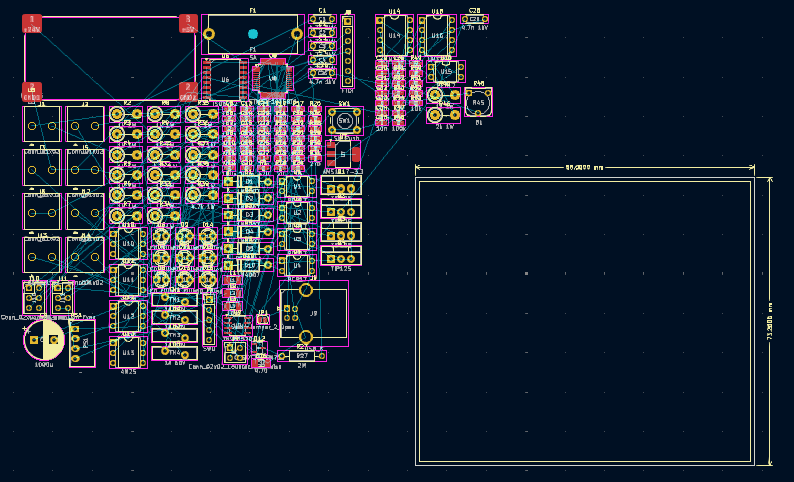Select the U8 square QFP chip

pyautogui.click(x=272, y=78)
